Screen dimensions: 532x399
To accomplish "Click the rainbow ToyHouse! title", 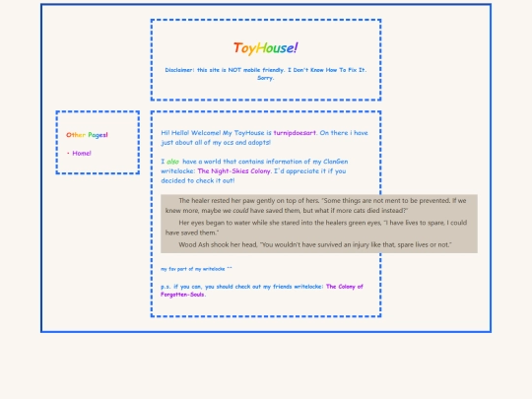I will [x=266, y=48].
